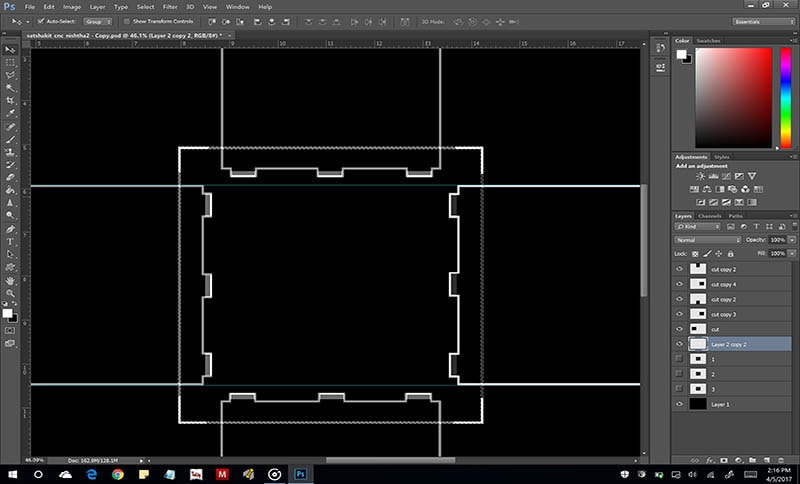Open the Adjustments panel options menu
Viewport: 800px width, 484px height.
[x=793, y=157]
